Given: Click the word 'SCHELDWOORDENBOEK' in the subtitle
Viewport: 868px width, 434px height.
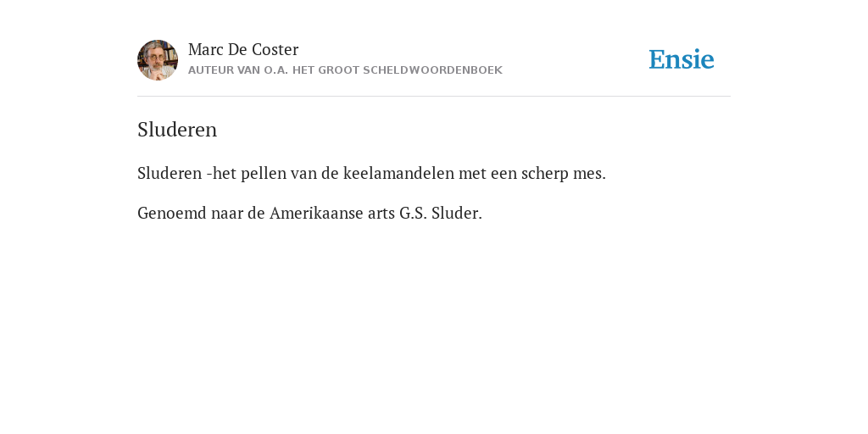Looking at the screenshot, I should coord(432,70).
